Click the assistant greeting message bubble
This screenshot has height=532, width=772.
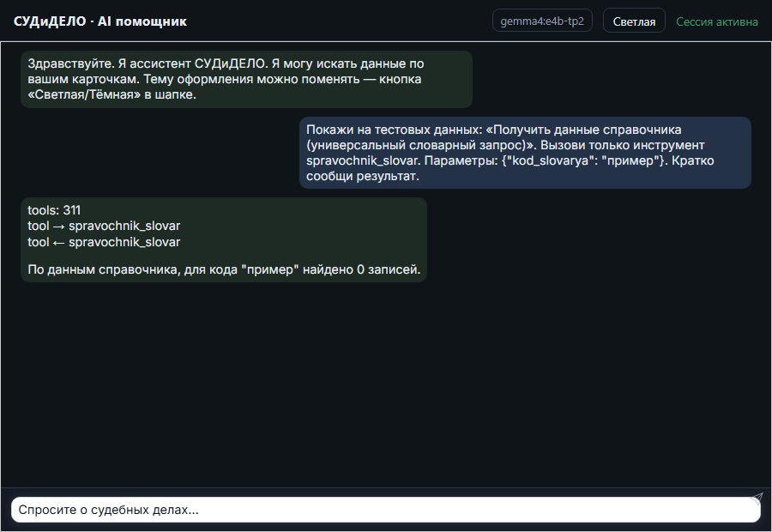coord(246,79)
